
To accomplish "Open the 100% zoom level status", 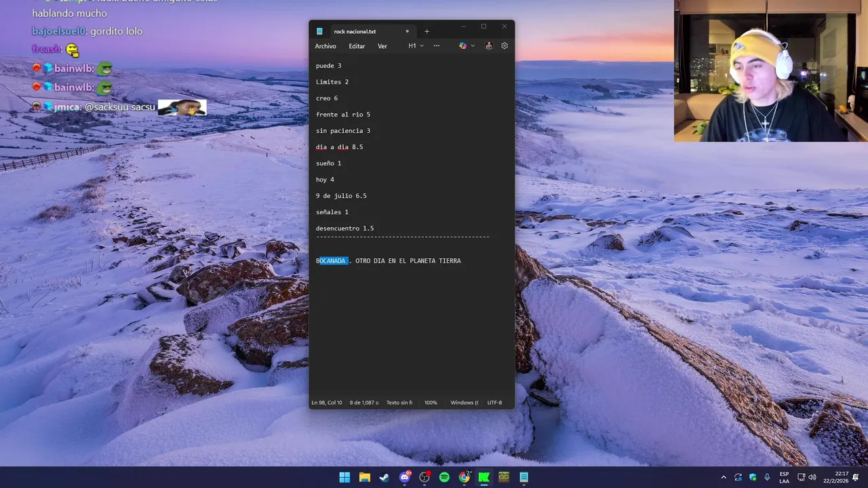I will 431,403.
